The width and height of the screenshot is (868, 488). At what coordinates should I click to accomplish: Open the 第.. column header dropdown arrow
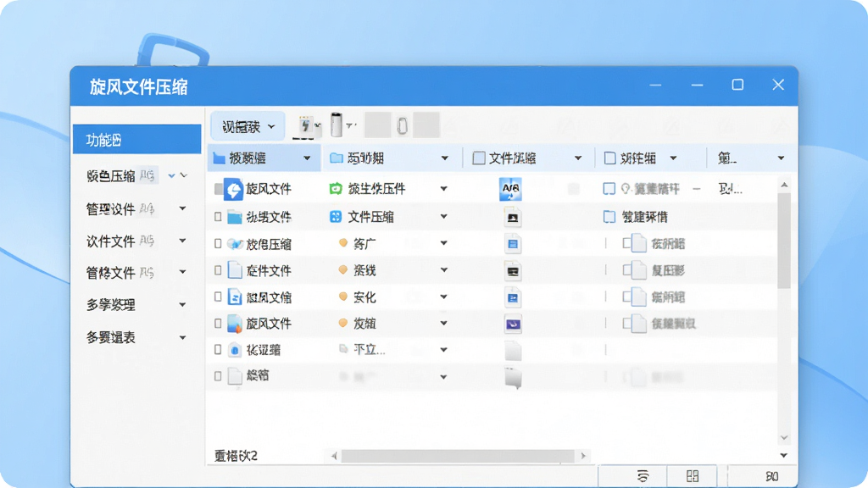781,158
